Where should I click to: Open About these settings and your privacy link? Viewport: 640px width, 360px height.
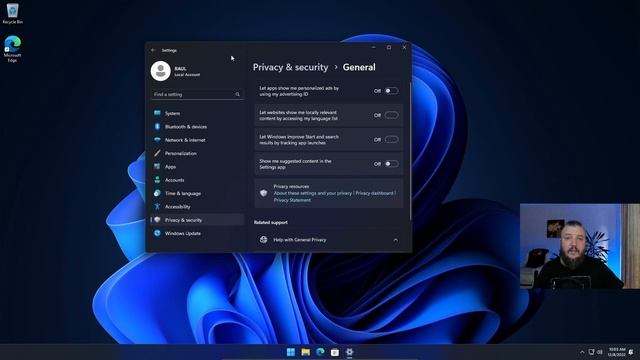pyautogui.click(x=313, y=193)
